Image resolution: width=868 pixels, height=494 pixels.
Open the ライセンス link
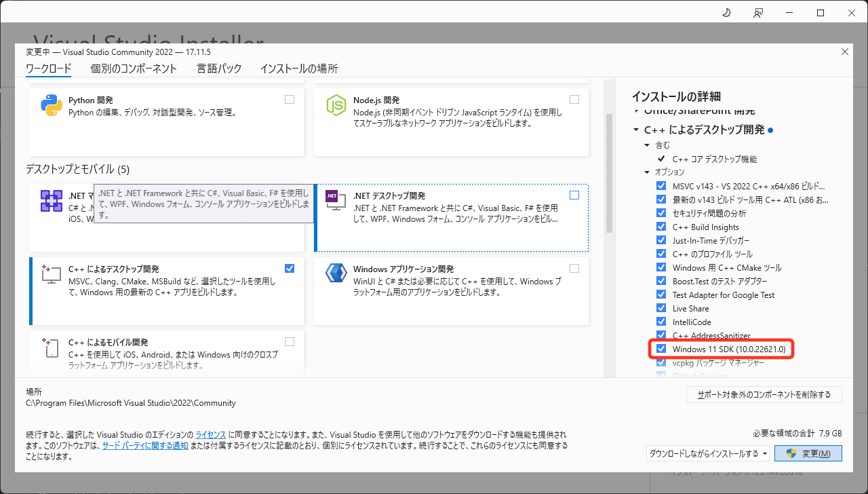point(211,434)
